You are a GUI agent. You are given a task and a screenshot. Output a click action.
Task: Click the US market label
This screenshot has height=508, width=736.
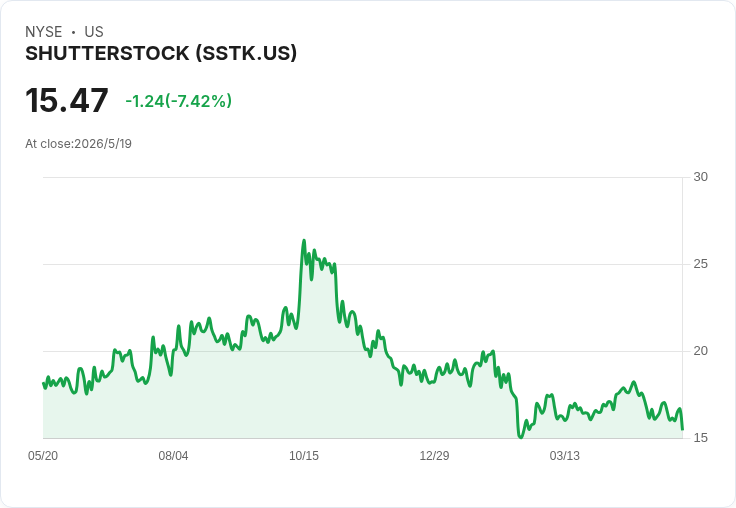pos(94,32)
